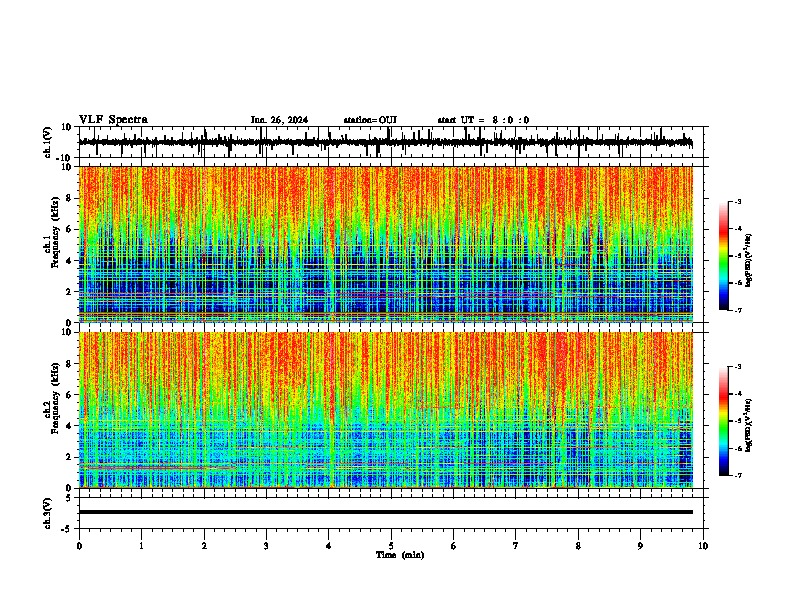Click the '2' kHz tick of ch.1 spectrogram
Screen dimensions: 792x612
tap(70, 291)
